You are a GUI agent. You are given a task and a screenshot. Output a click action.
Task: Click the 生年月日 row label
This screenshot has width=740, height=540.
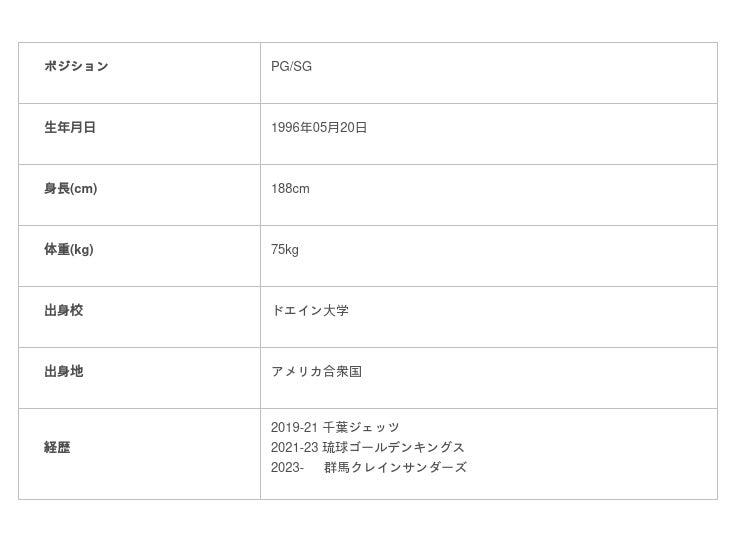pos(70,128)
